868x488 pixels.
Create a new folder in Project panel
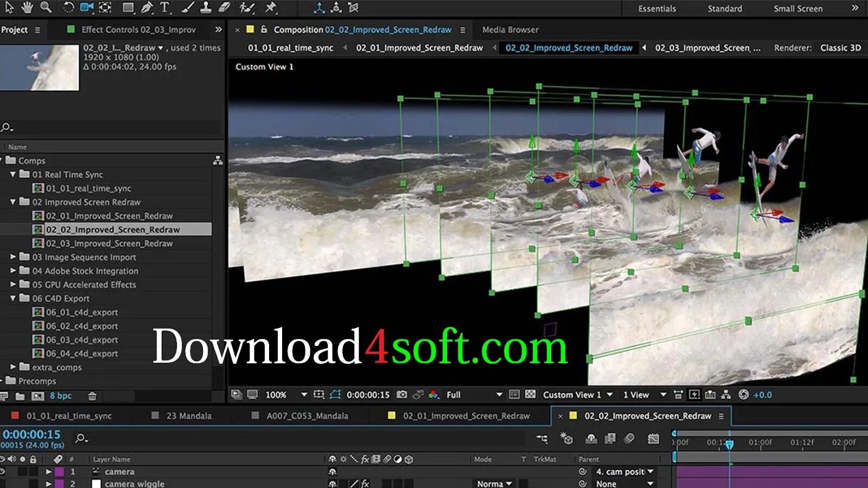(20, 396)
